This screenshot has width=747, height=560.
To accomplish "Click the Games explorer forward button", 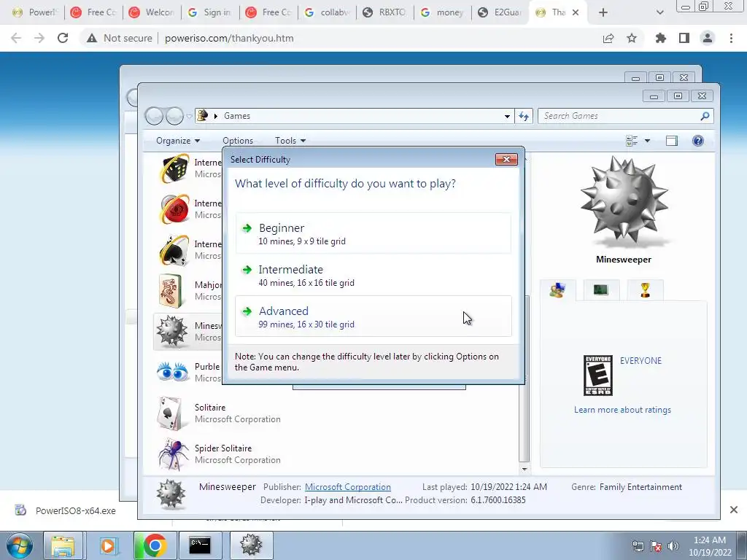I will (x=175, y=116).
